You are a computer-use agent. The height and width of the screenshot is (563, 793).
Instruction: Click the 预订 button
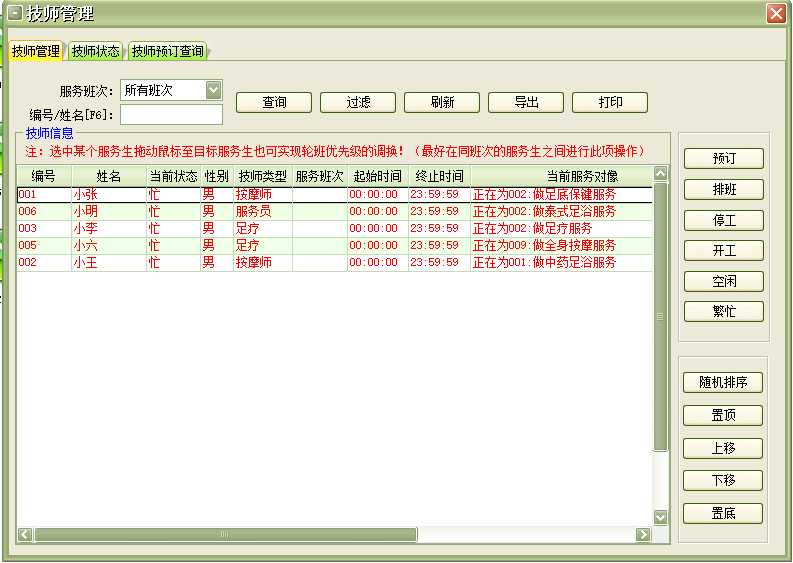[x=724, y=159]
